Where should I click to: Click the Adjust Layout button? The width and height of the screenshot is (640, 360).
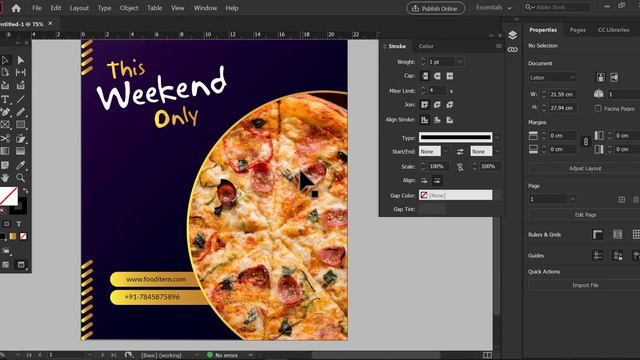585,168
